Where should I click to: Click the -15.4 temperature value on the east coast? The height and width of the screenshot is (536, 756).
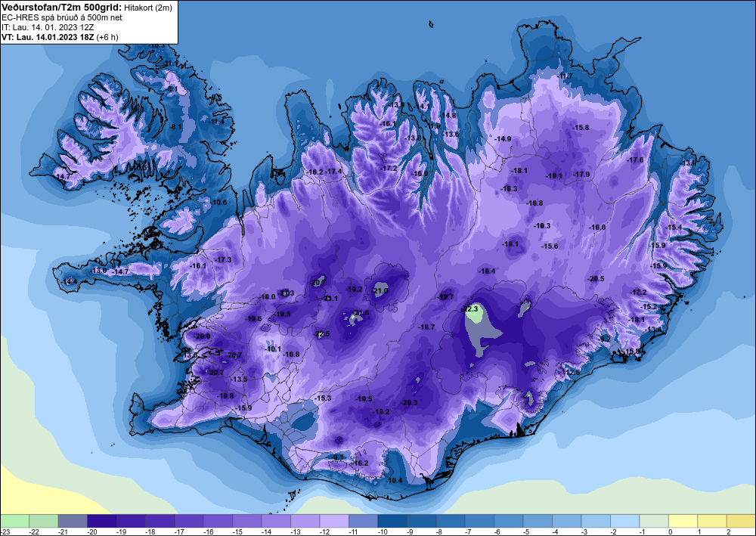[x=674, y=227]
